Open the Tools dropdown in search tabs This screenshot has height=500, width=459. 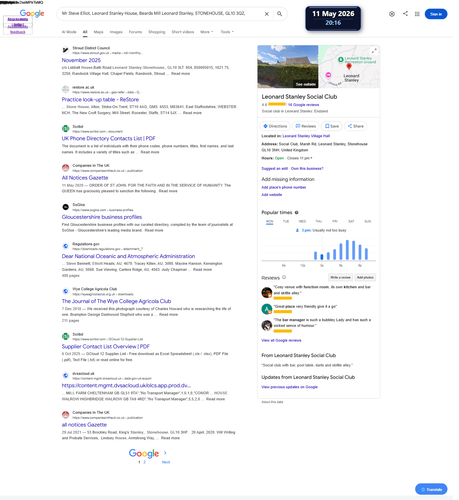[227, 32]
